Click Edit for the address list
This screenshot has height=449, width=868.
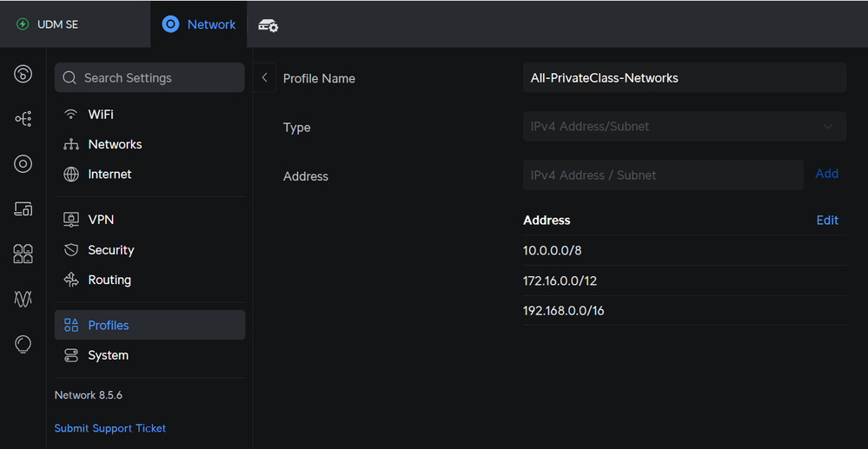point(827,221)
